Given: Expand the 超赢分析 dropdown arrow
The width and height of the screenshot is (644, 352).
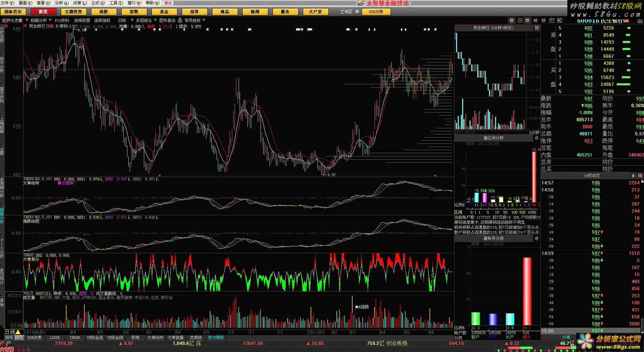Looking at the screenshot, I should point(50,20).
